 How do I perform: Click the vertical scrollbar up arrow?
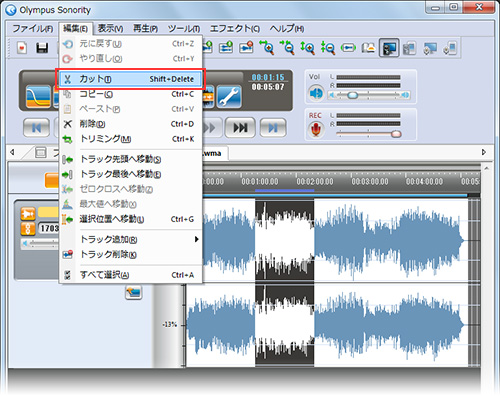[x=487, y=169]
